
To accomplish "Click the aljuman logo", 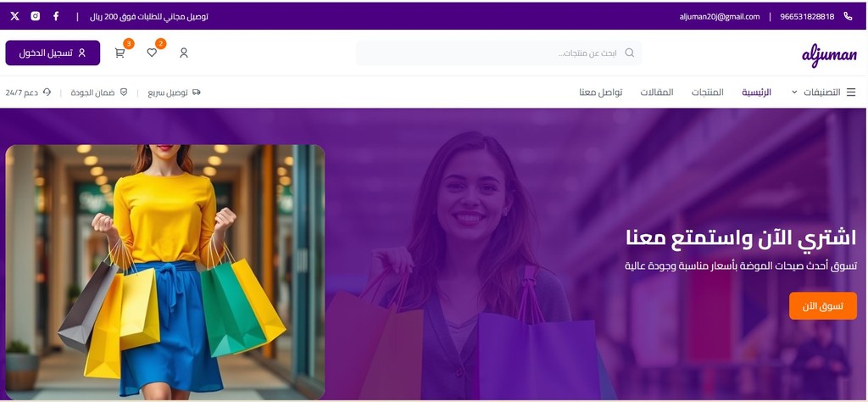I will click(x=829, y=54).
